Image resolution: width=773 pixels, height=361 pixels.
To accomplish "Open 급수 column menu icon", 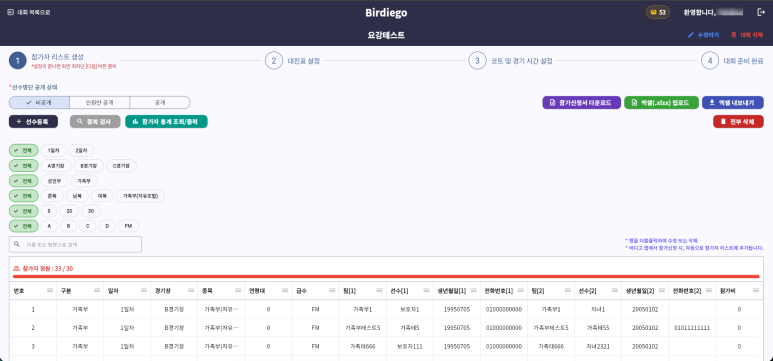I will click(x=333, y=291).
